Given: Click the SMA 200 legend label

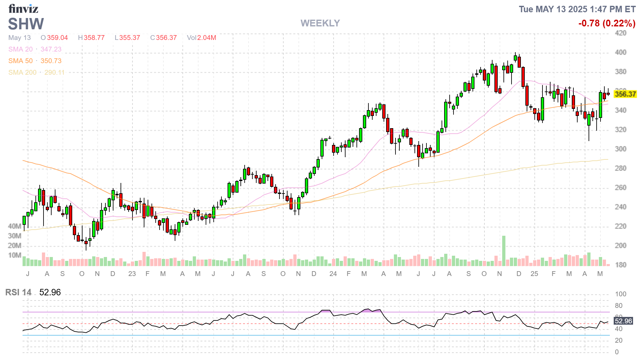Looking at the screenshot, I should 22,72.
